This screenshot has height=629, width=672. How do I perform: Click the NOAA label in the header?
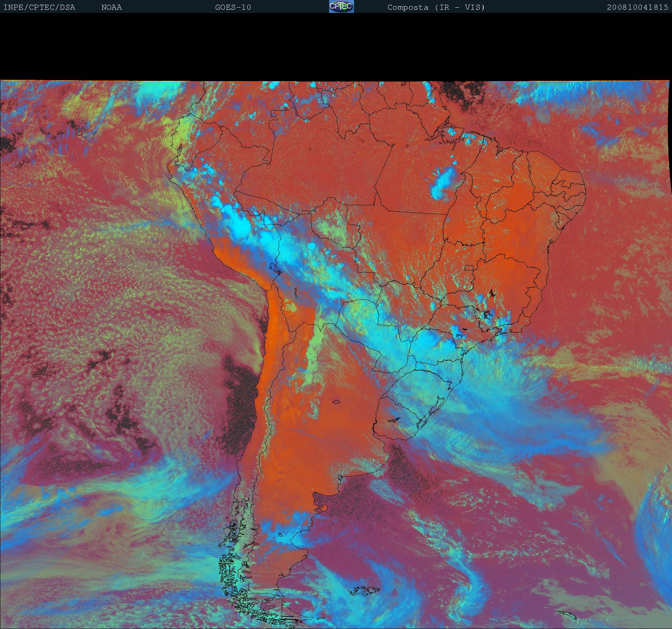(x=111, y=7)
